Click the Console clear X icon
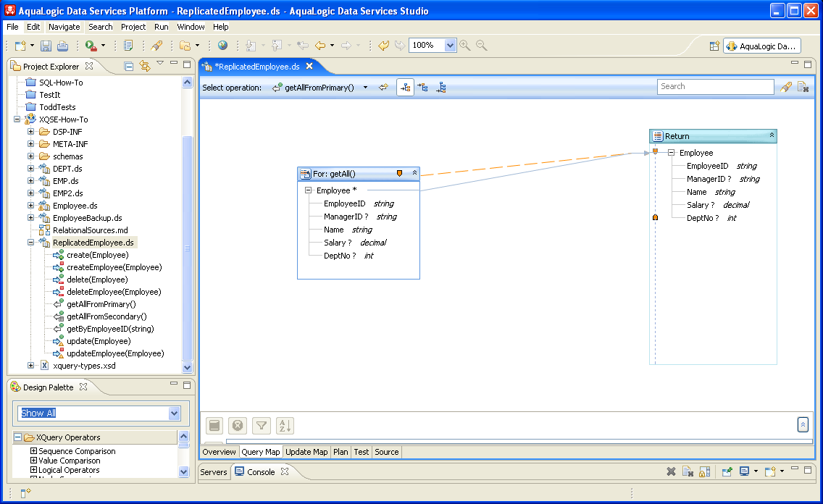The width and height of the screenshot is (823, 504). [x=671, y=471]
